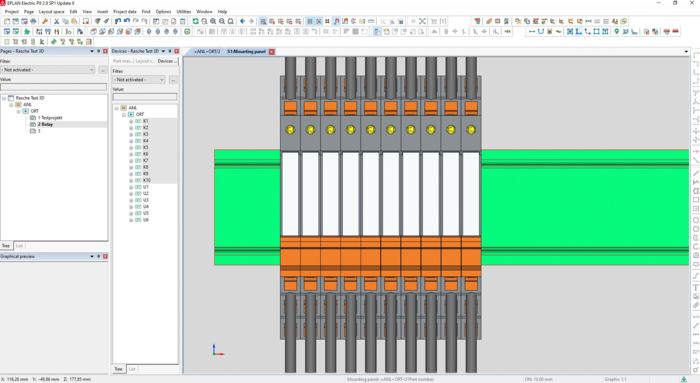Click the Print icon in toolbar
Screen dimensions: 700x383
click(x=33, y=21)
